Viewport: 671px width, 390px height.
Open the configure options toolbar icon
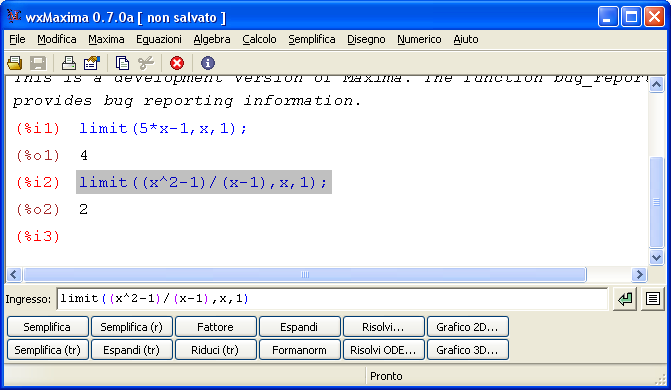[x=92, y=63]
